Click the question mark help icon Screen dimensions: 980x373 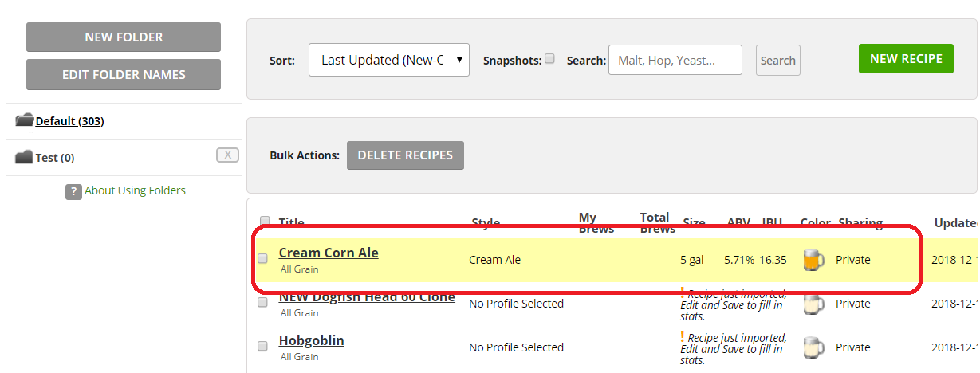(x=73, y=191)
